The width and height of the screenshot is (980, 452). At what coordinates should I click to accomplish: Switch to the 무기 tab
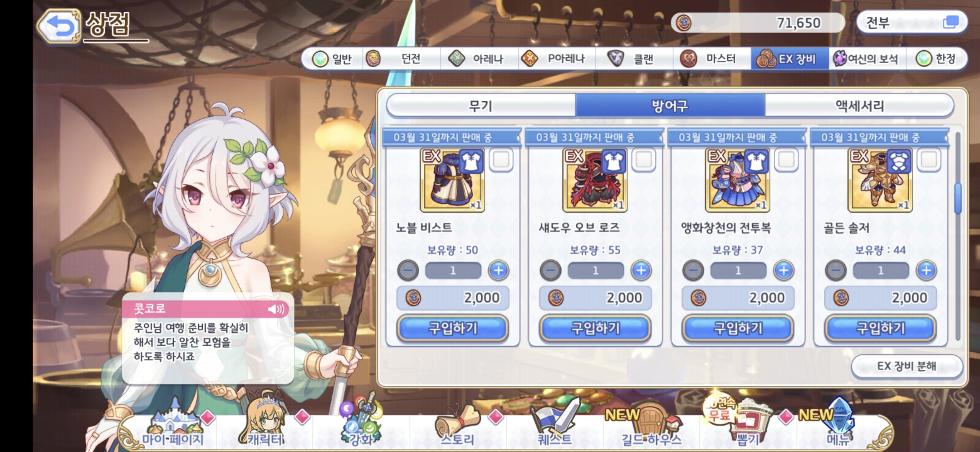[x=481, y=105]
